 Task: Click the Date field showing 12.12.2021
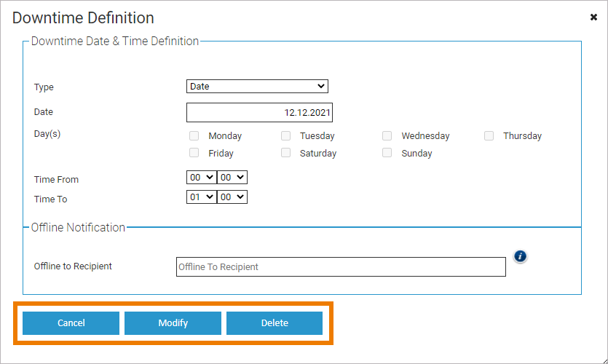(259, 113)
